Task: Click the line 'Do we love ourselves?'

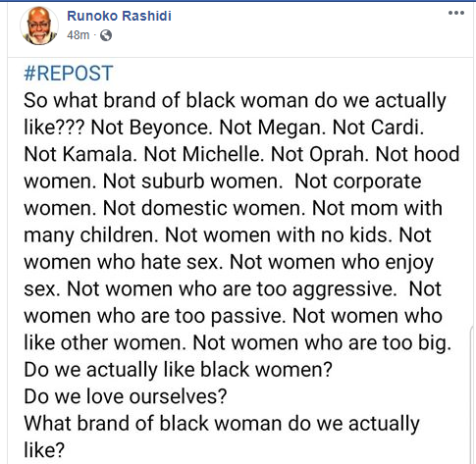Action: (126, 396)
